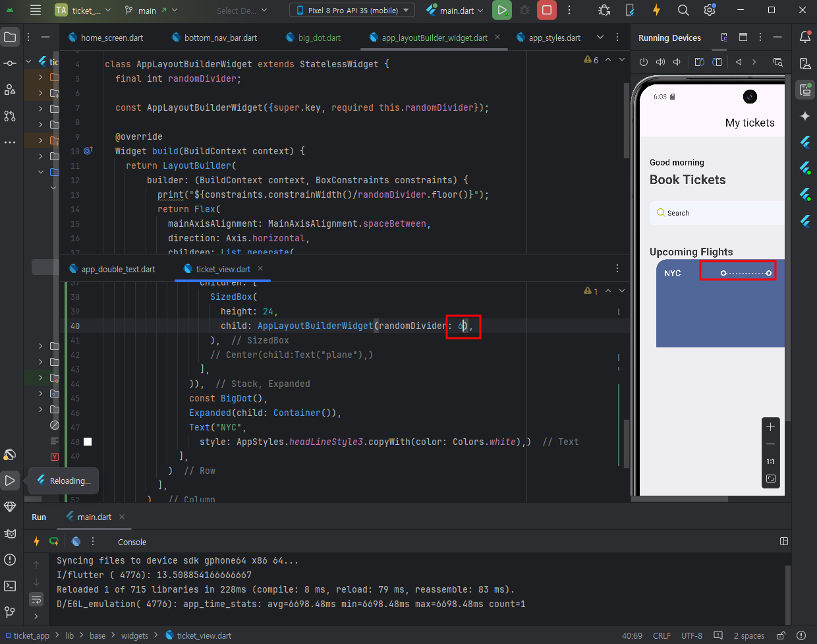Screen dimensions: 817x644
Task: Click hot reload lightning in Run panel
Action: click(x=37, y=541)
